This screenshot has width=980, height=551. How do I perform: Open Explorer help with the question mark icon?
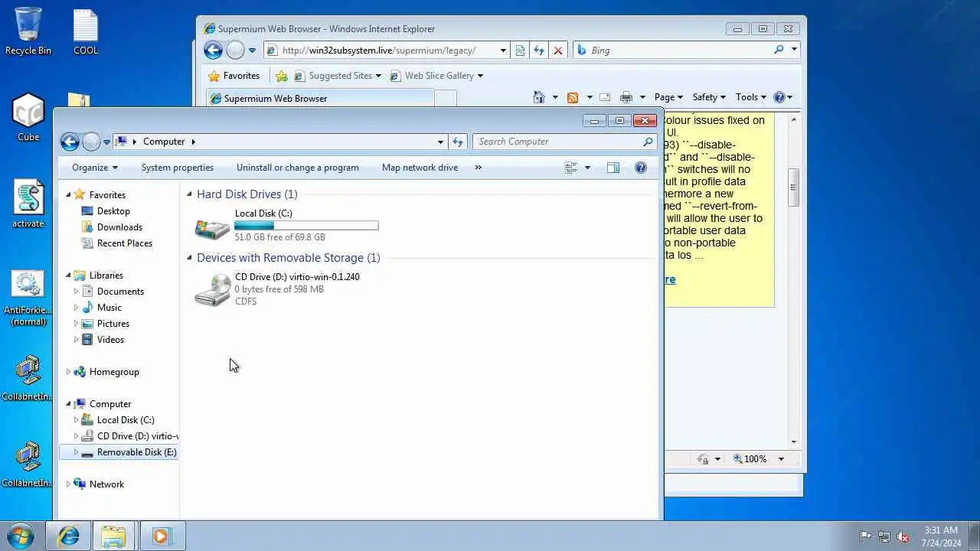tap(641, 168)
